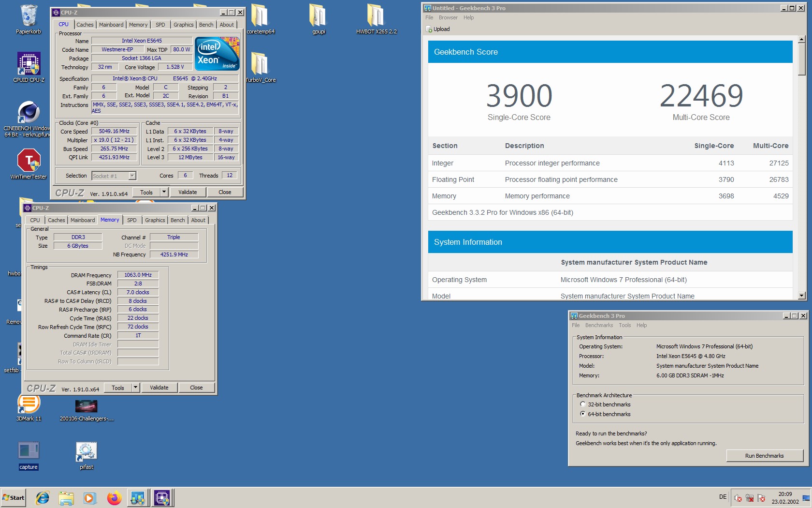Image resolution: width=812 pixels, height=508 pixels.
Task: Click the network disconnected tray icon
Action: tap(750, 498)
